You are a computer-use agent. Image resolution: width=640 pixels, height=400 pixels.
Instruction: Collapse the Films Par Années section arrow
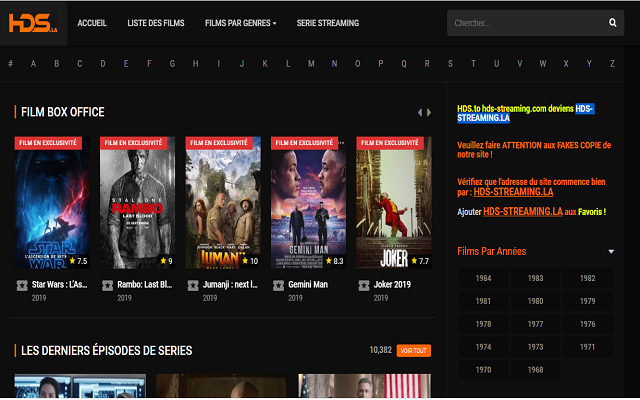[611, 251]
